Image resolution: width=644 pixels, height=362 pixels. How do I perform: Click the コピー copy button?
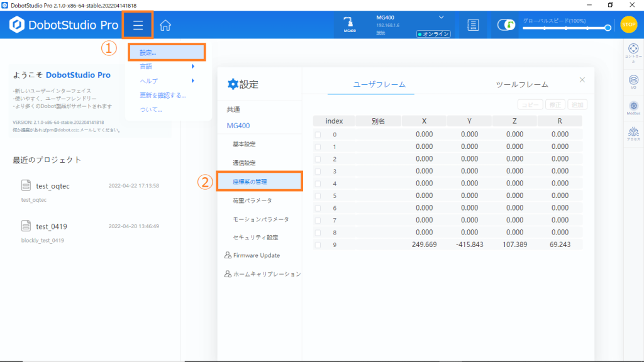530,105
